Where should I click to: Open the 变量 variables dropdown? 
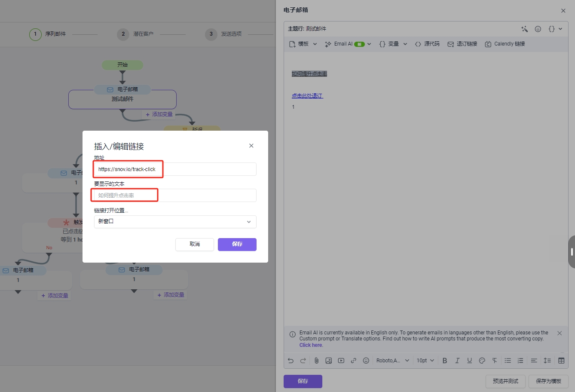click(x=393, y=44)
